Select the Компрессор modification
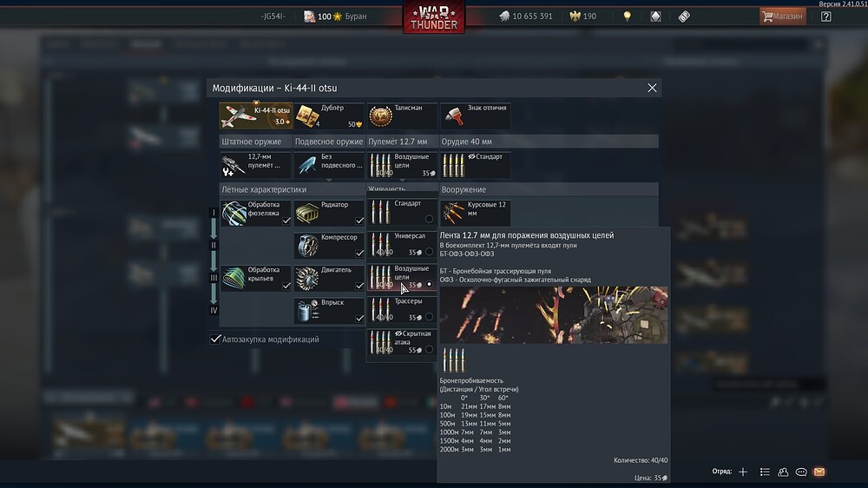The height and width of the screenshot is (488, 868). coord(329,246)
